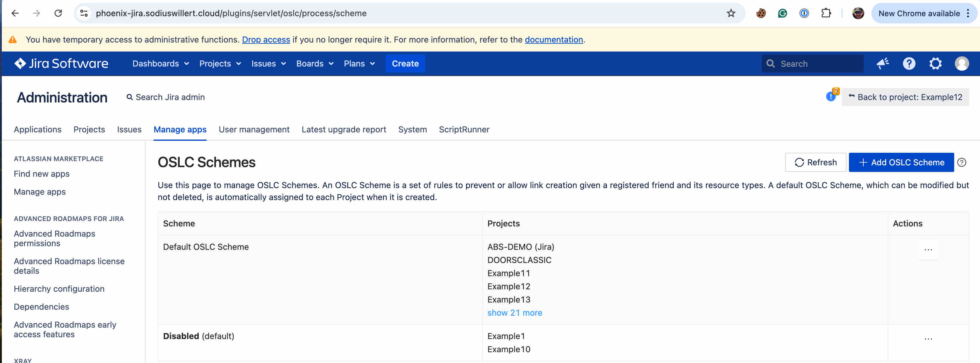Expand the Boards dropdown

coord(315,63)
